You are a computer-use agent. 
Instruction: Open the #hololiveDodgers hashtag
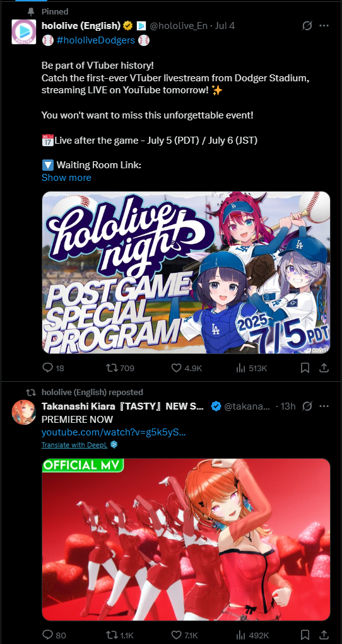(x=95, y=40)
